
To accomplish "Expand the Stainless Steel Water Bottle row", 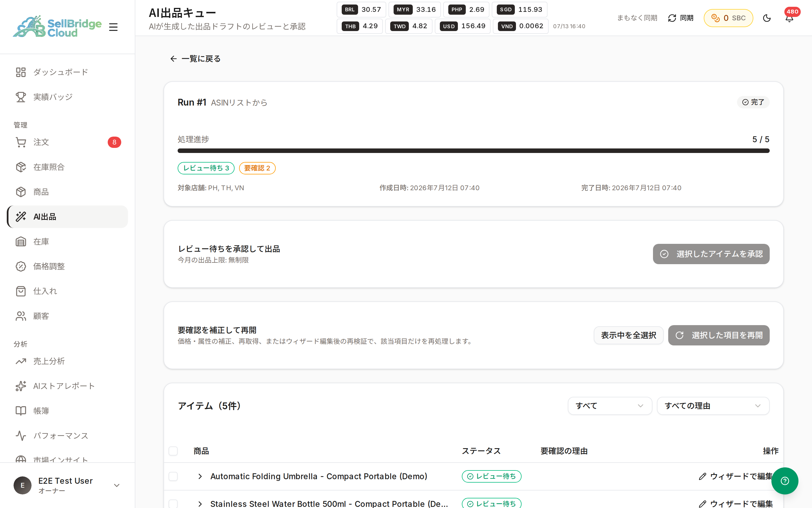I will coord(200,504).
